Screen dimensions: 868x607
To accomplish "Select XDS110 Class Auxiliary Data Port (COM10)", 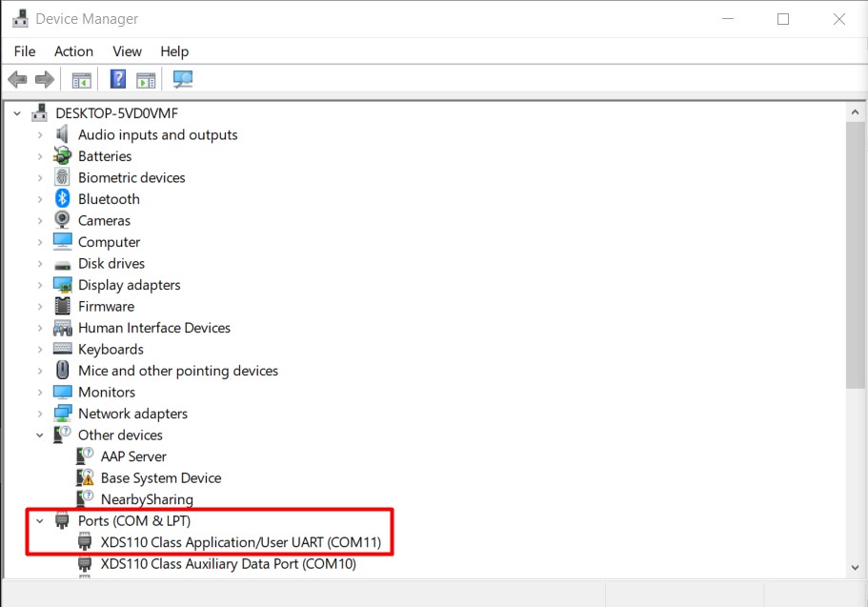I will [x=228, y=564].
